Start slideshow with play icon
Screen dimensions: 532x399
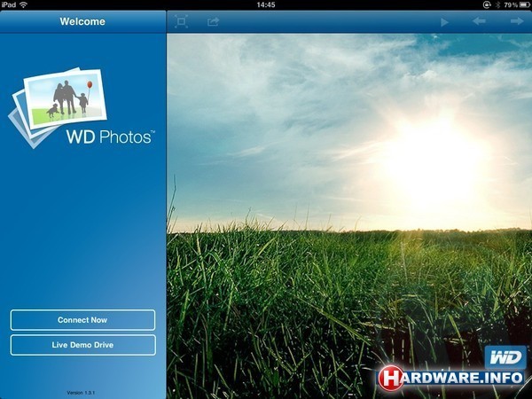tap(444, 22)
